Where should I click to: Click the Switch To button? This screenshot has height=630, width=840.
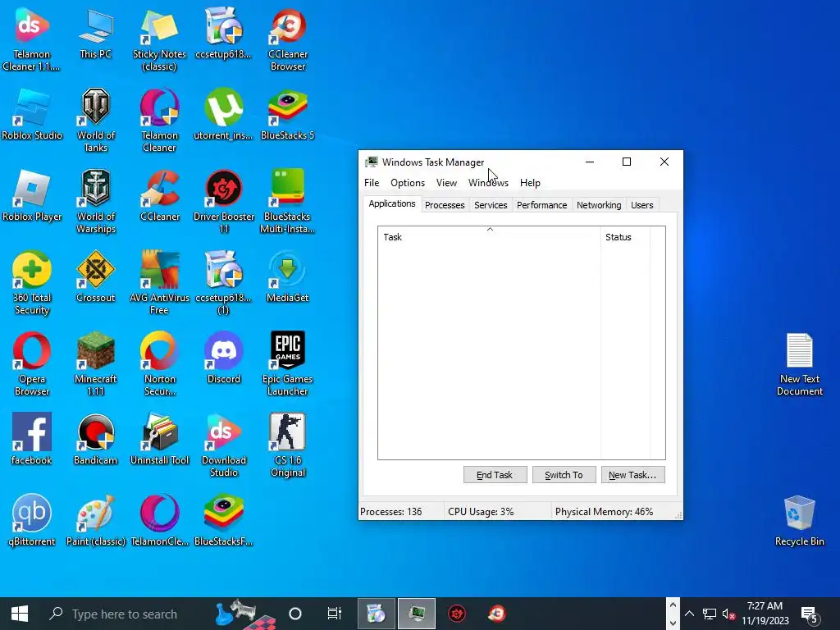coord(564,475)
